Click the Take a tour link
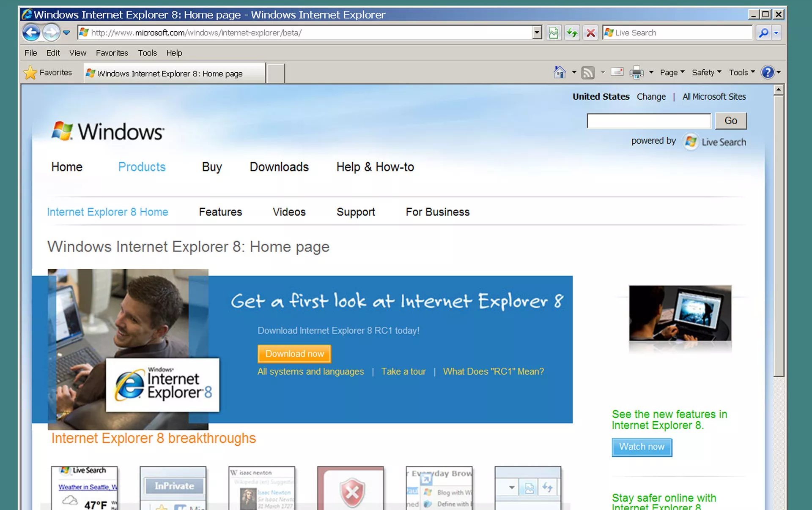Viewport: 812px width, 510px height. (403, 371)
